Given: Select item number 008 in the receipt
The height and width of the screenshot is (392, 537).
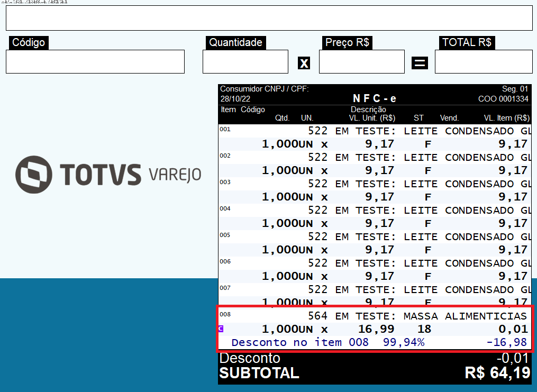Looking at the screenshot, I should pos(225,314).
